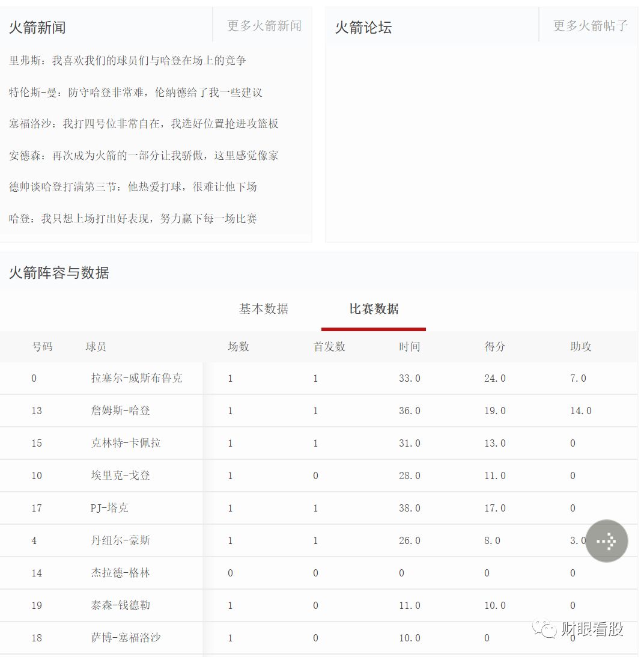The image size is (644, 657).
Task: Click Harden's 36.0 minutes value
Action: pos(410,411)
